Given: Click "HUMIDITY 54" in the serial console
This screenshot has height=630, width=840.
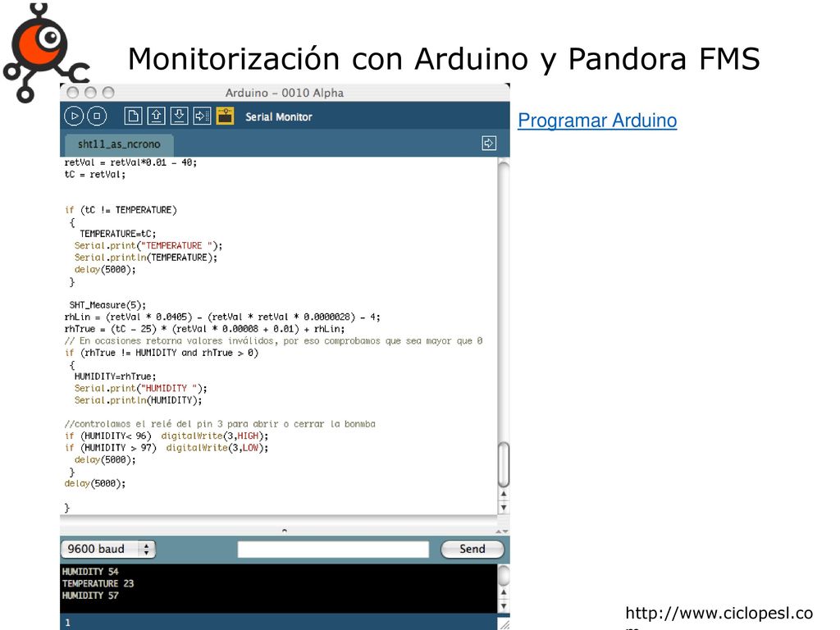Looking at the screenshot, I should 90,572.
